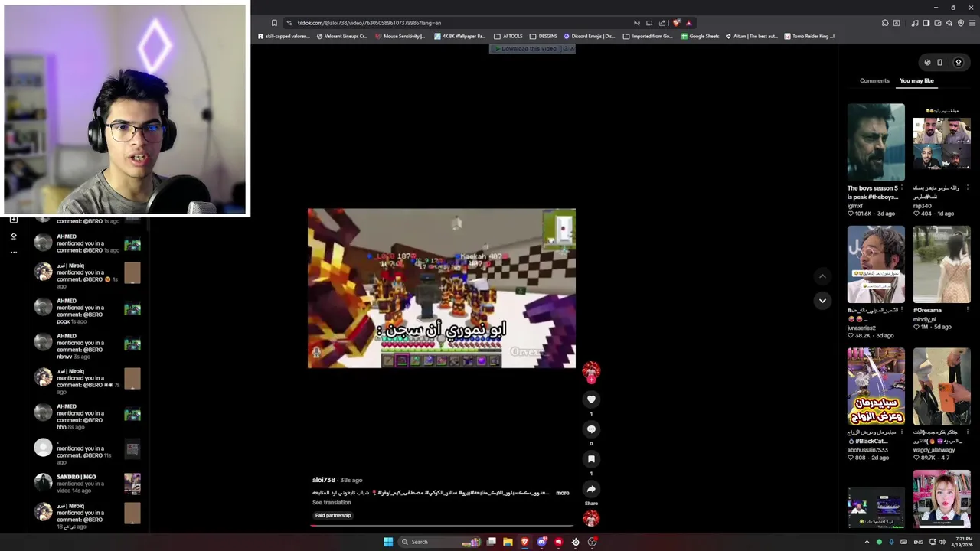Click 'Download this video' overlay button
Image resolution: width=980 pixels, height=551 pixels.
[x=526, y=49]
